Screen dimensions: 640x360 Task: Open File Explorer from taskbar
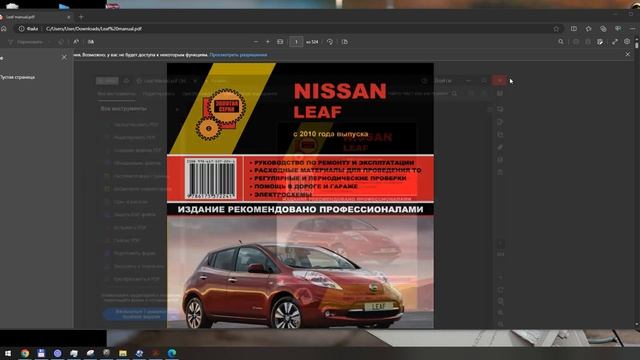click(123, 353)
